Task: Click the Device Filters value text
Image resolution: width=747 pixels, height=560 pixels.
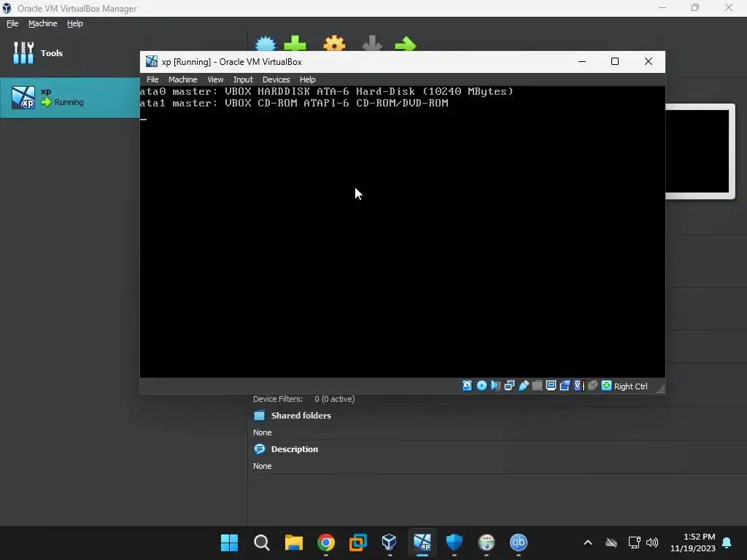Action: pos(334,399)
